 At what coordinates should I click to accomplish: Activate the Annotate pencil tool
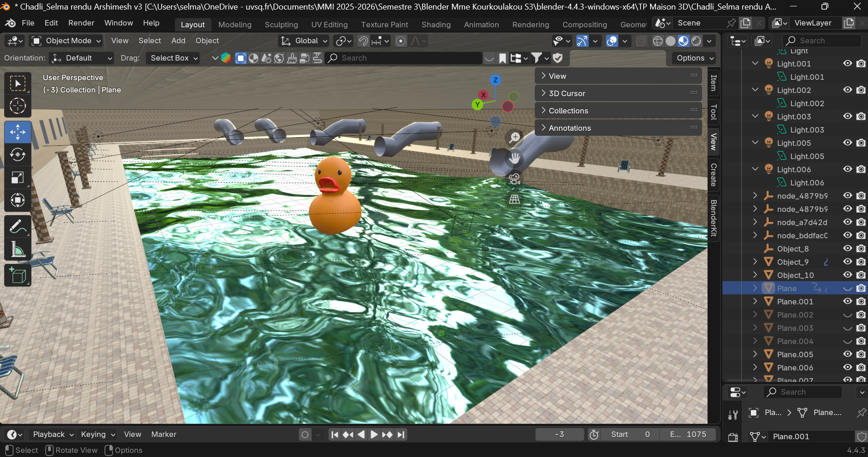pyautogui.click(x=17, y=226)
